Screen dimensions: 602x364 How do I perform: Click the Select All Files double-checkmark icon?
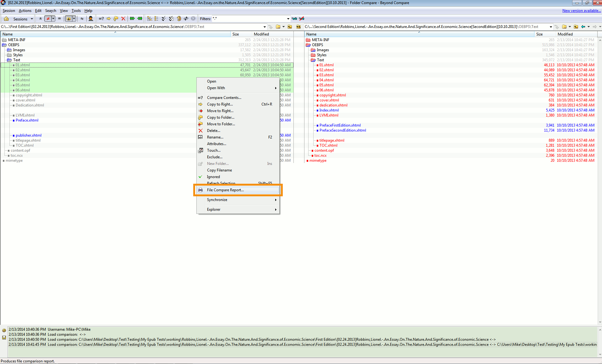[171, 19]
